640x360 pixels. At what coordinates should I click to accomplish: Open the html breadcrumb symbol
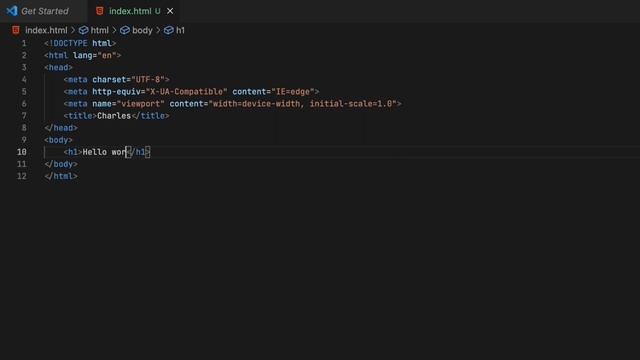100,30
